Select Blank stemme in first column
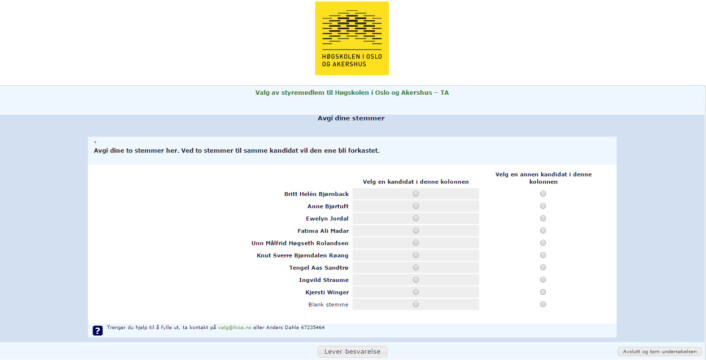The height and width of the screenshot is (360, 706). (416, 304)
